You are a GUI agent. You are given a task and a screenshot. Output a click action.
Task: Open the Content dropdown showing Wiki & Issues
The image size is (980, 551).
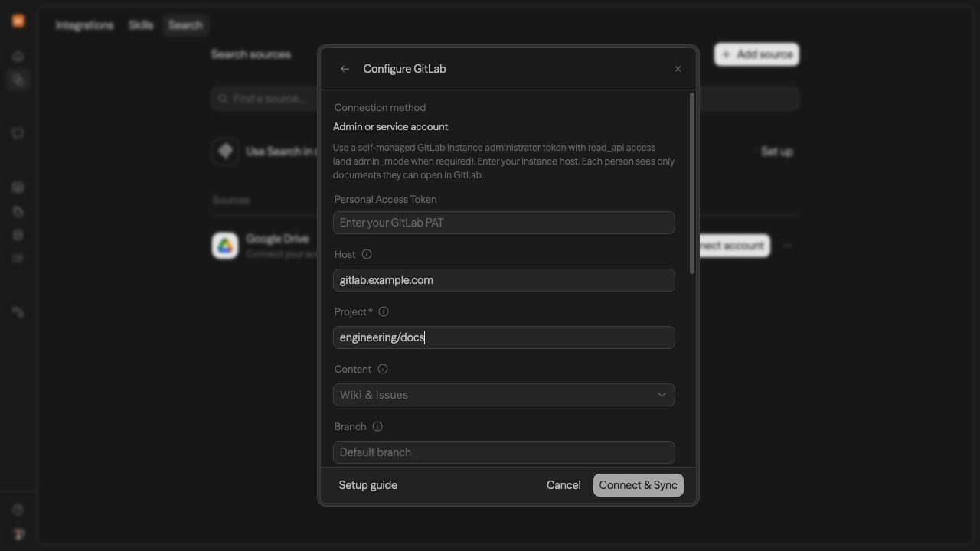point(504,395)
